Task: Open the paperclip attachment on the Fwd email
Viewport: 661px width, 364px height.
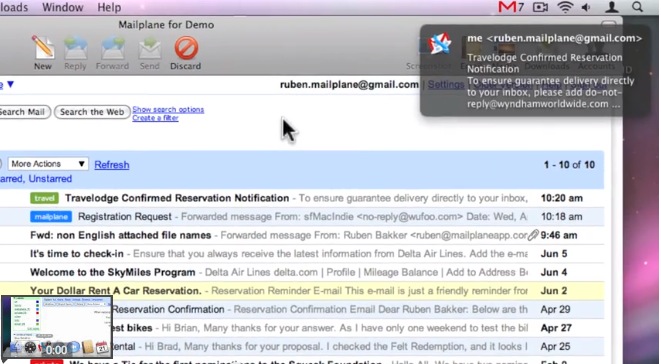Action: tap(533, 235)
